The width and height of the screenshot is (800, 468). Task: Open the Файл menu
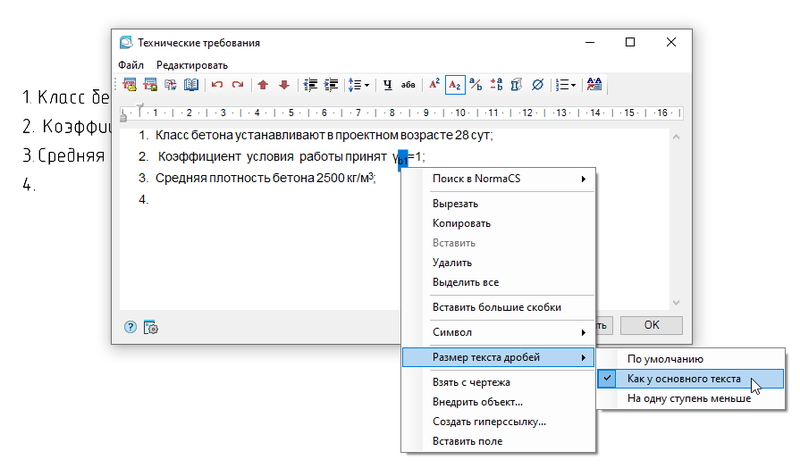(131, 65)
